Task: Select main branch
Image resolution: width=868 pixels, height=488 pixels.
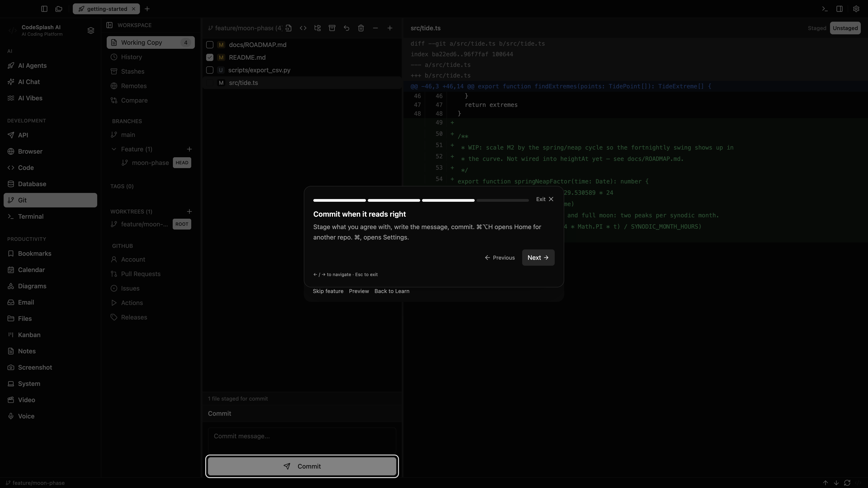Action: [151, 135]
